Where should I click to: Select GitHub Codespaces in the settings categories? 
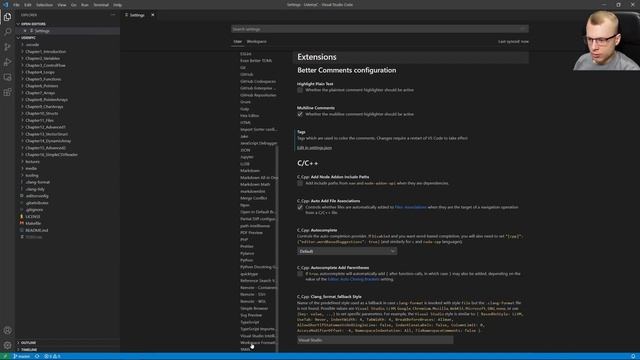point(258,81)
